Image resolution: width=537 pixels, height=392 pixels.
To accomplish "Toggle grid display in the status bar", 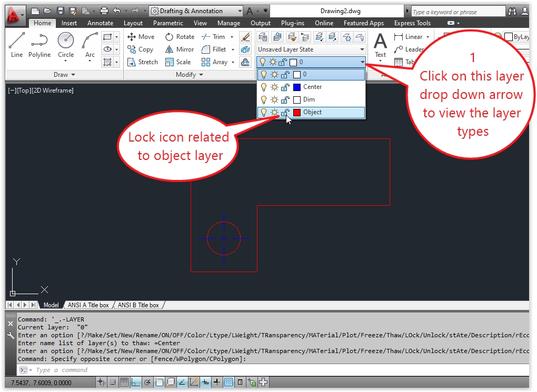I will tap(123, 382).
